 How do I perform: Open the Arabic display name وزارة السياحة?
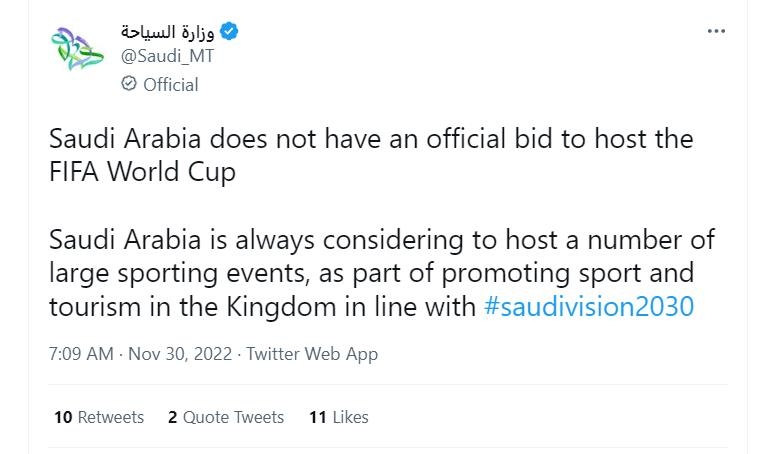click(168, 32)
